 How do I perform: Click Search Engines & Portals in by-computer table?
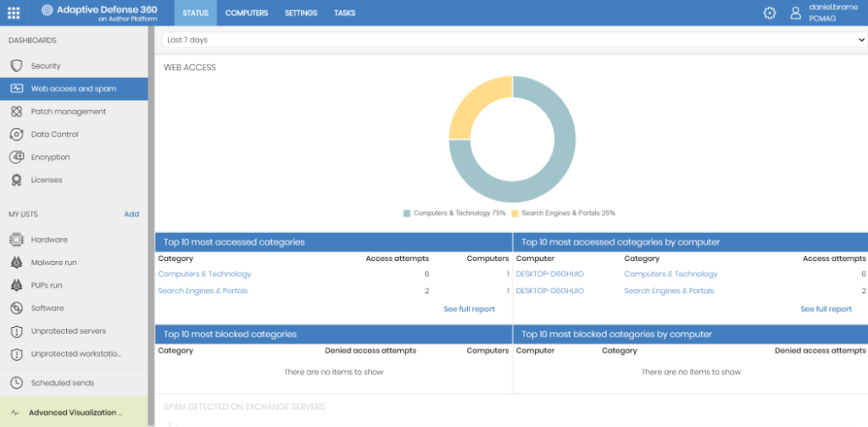pos(669,291)
